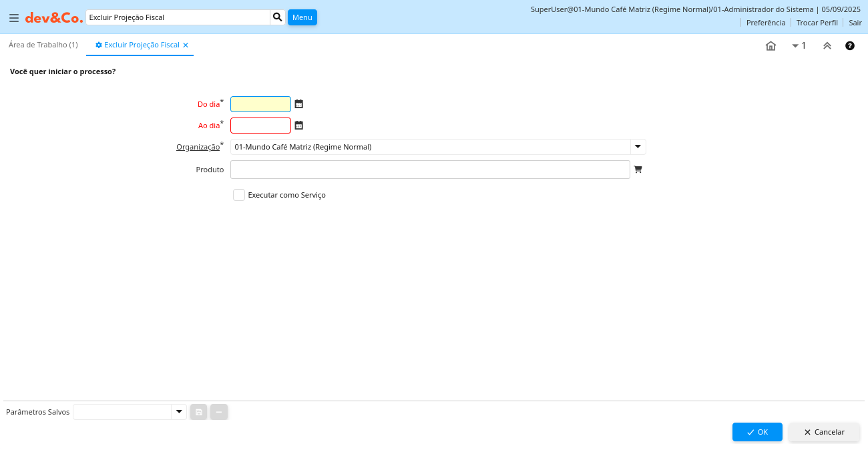Open calendar picker for Ao dia
The image size is (868, 450).
299,126
